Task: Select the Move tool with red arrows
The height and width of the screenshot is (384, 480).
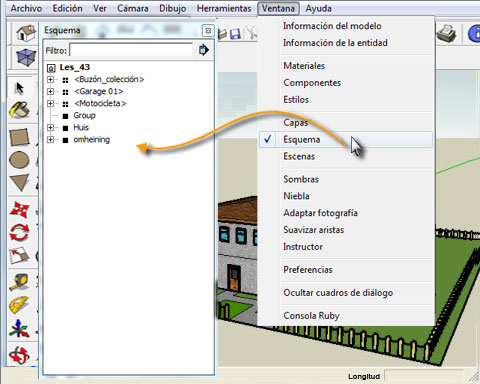Action: click(19, 209)
